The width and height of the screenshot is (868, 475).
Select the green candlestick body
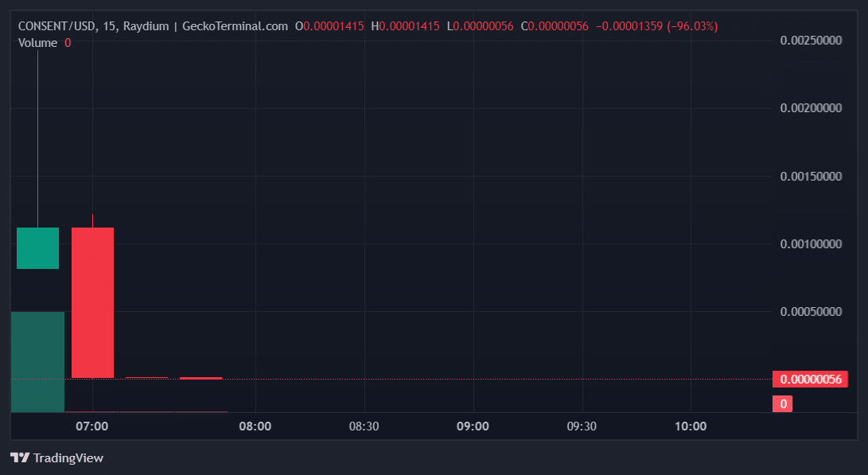pyautogui.click(x=37, y=248)
